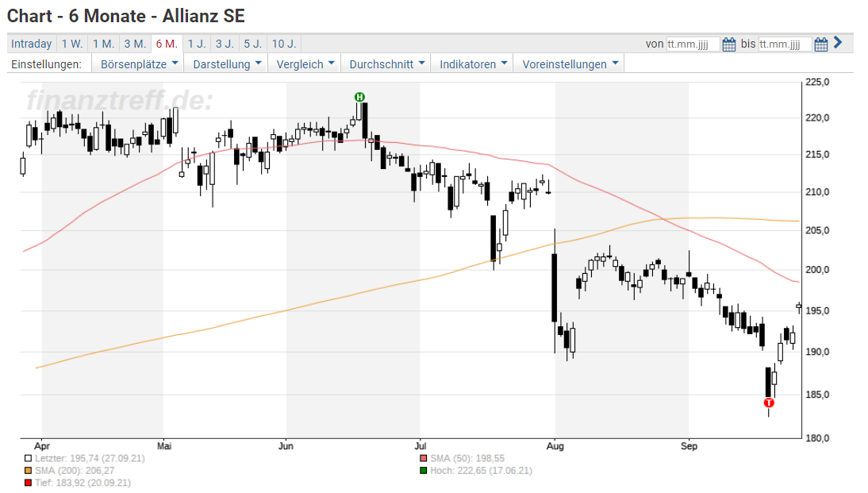Screen dimensions: 868x493
Task: Click the orange SMA (200) legend swatch
Action: coord(29,471)
